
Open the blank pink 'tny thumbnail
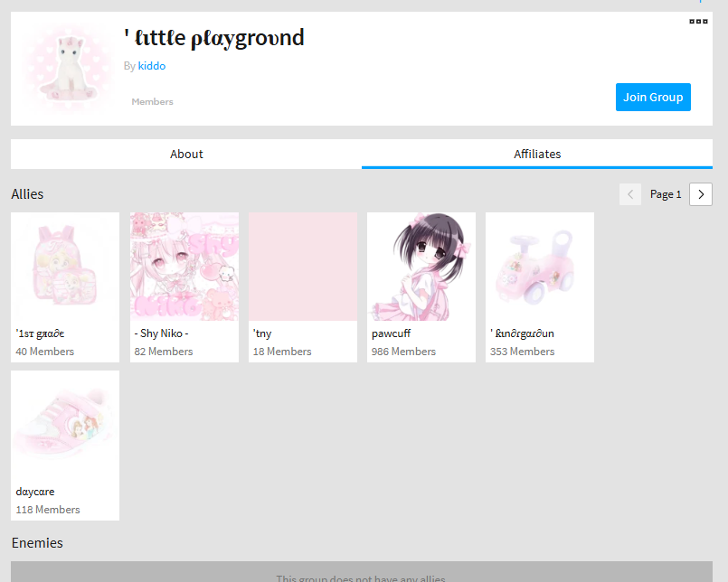pos(303,267)
